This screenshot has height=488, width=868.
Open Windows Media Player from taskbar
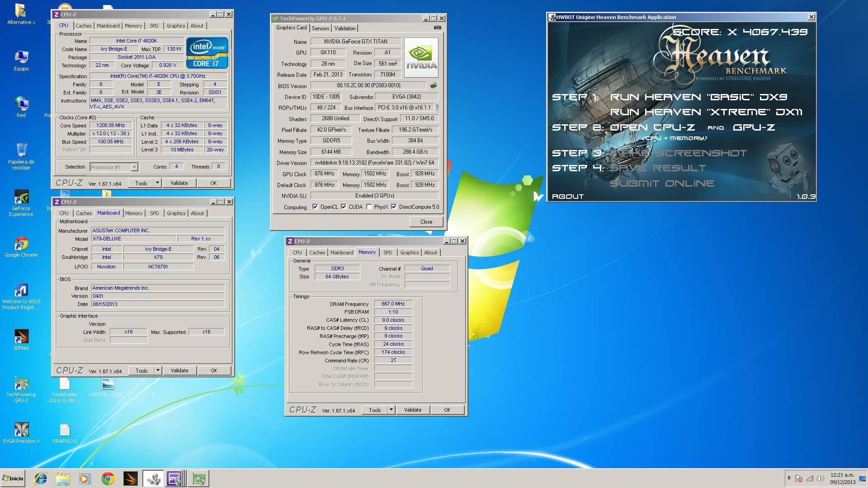[x=85, y=479]
